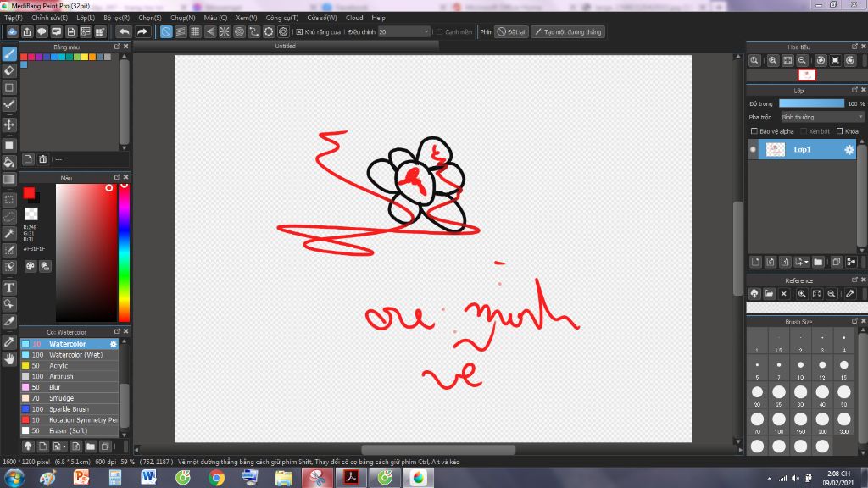The height and width of the screenshot is (488, 868).
Task: Select the Lớp1 layer thumbnail
Action: [x=775, y=149]
